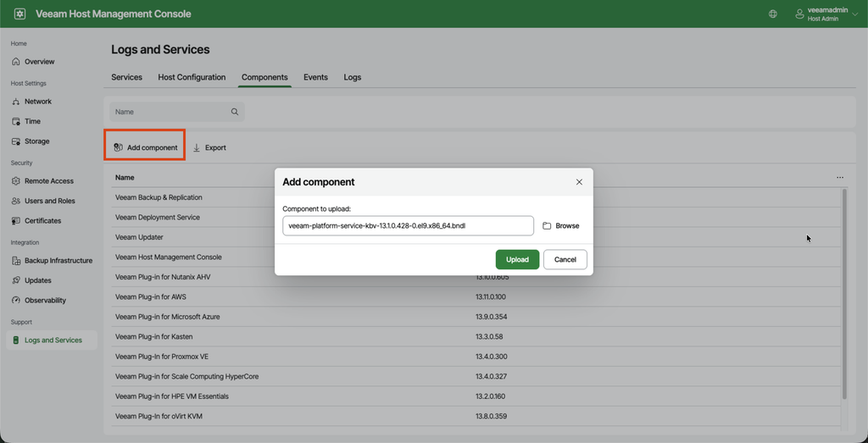Viewport: 868px width, 443px height.
Task: Open the table column options ellipsis
Action: pos(840,178)
